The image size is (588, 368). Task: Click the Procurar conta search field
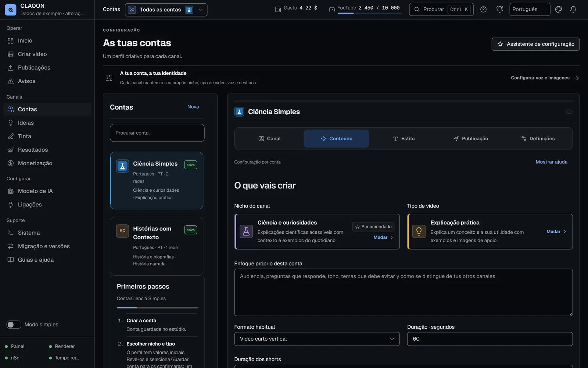pyautogui.click(x=157, y=133)
